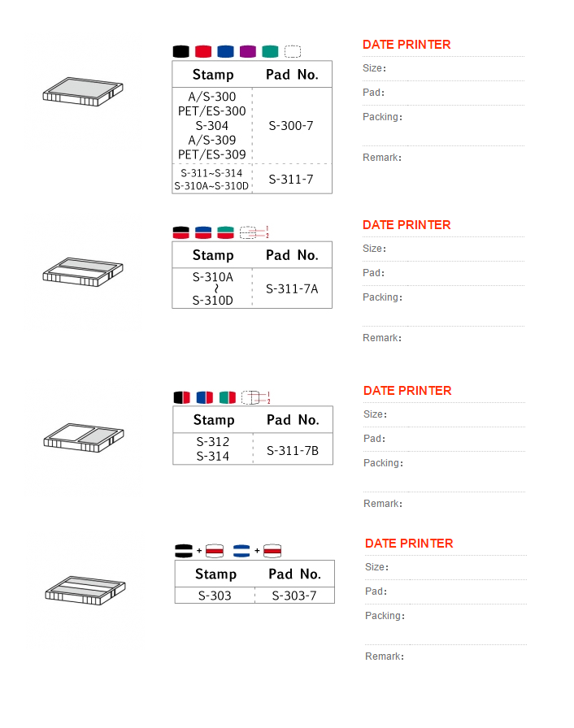Click the black over red two-color swatch

pos(180,232)
